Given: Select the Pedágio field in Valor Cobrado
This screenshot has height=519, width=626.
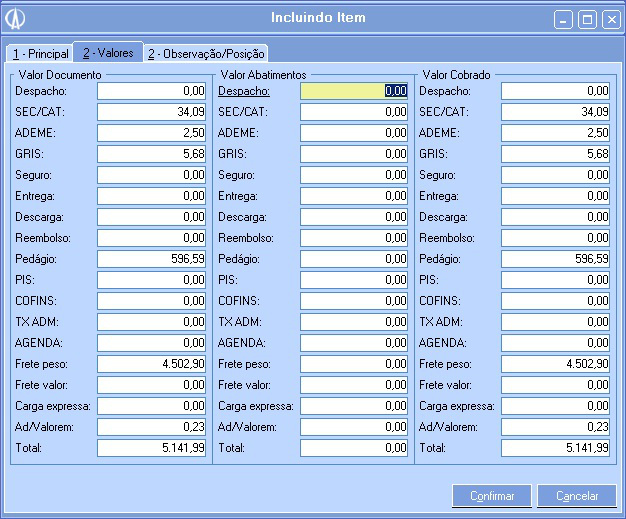Looking at the screenshot, I should click(555, 259).
